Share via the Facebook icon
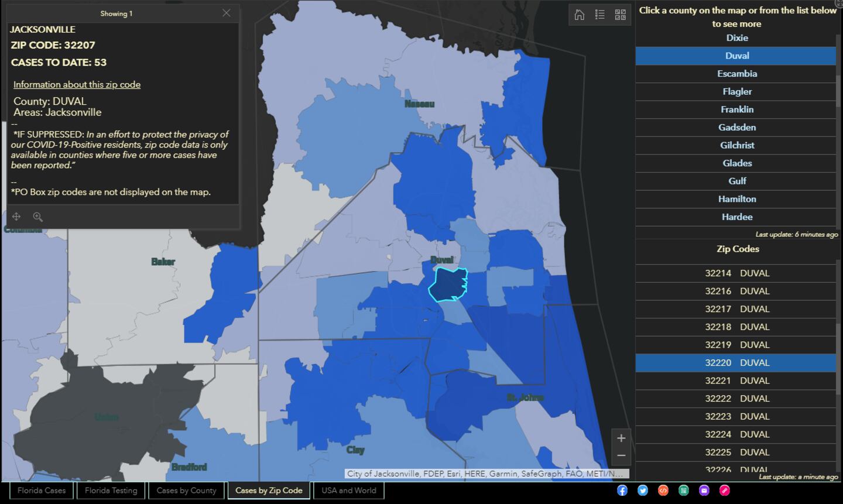 coord(622,491)
